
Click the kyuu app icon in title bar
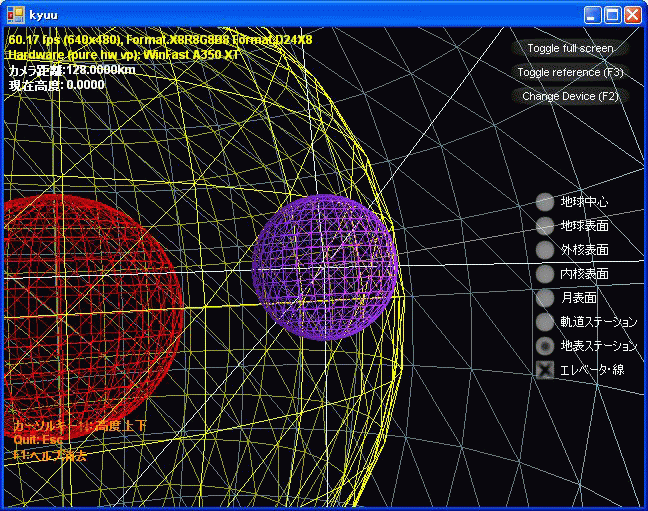pyautogui.click(x=14, y=14)
